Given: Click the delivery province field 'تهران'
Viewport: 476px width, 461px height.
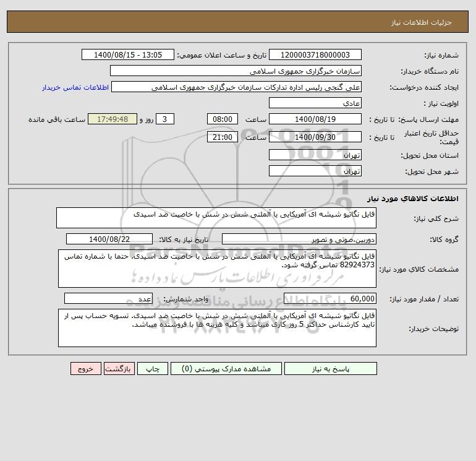Looking at the screenshot, I should tap(315, 155).
